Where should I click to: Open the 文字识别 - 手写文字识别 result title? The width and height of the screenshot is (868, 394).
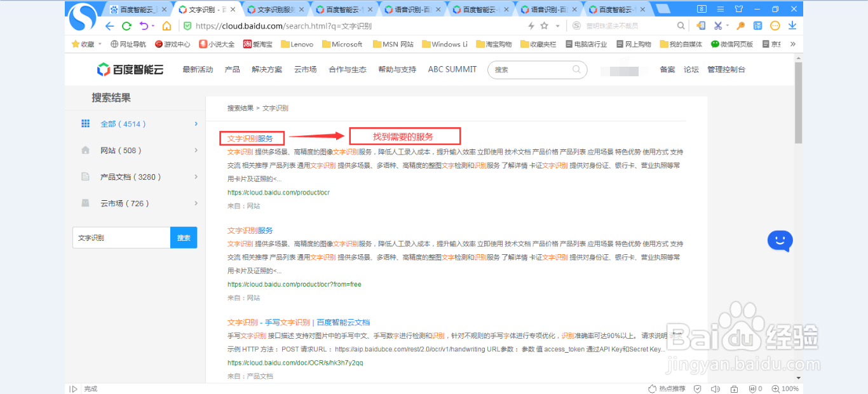299,322
